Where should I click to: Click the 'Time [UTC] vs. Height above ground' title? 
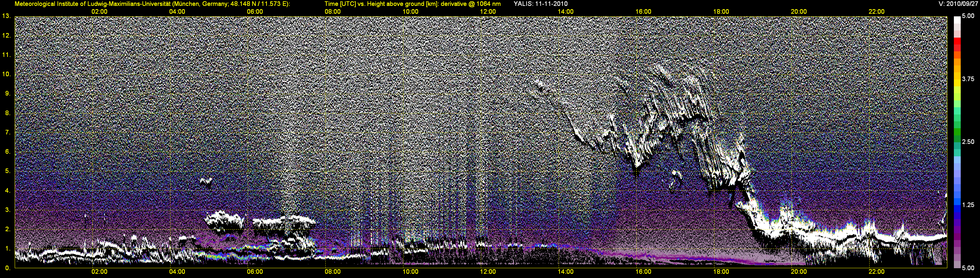(412, 4)
